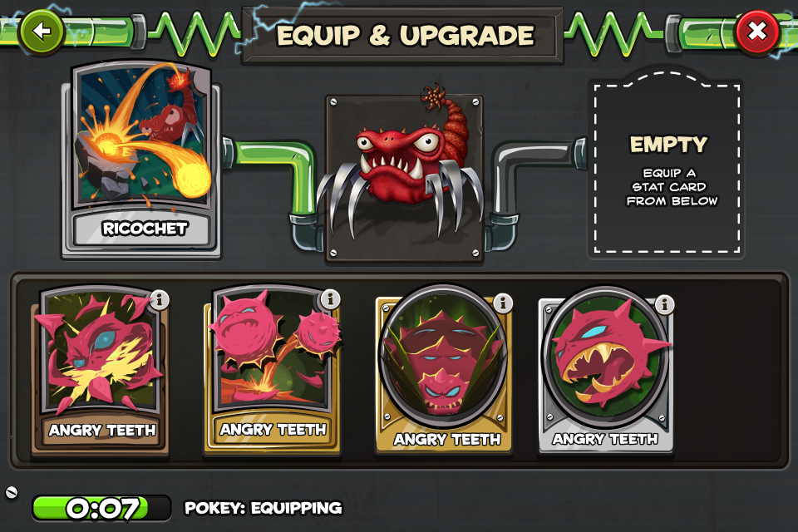This screenshot has height=532, width=798.
Task: Select the brown-framed Angry Teeth card
Action: pos(101,372)
